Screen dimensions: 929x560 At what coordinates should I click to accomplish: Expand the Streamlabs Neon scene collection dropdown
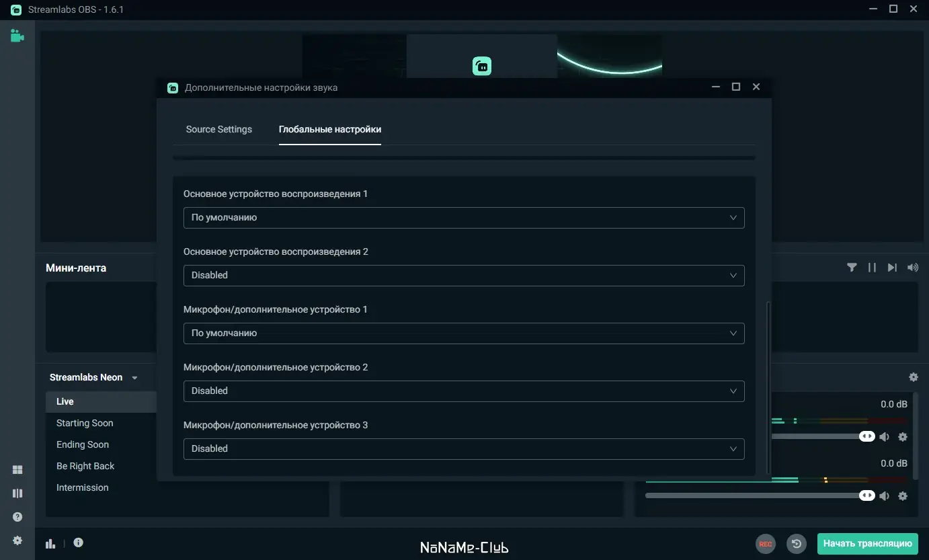pyautogui.click(x=93, y=378)
